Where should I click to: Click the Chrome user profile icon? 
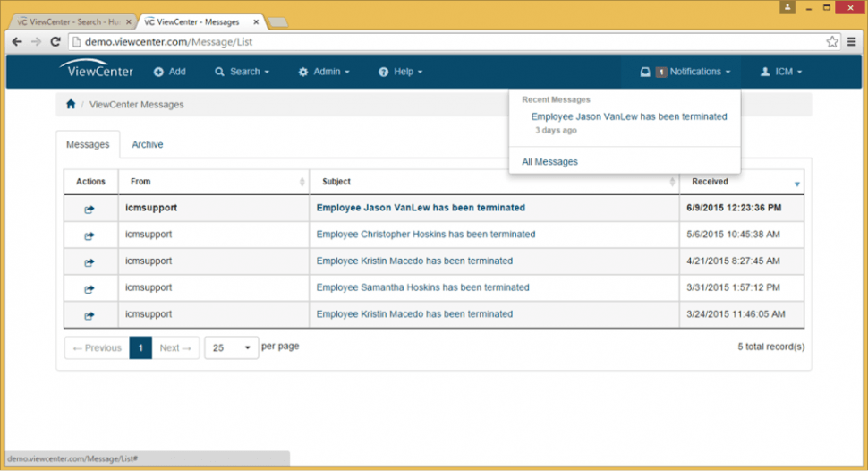point(787,7)
